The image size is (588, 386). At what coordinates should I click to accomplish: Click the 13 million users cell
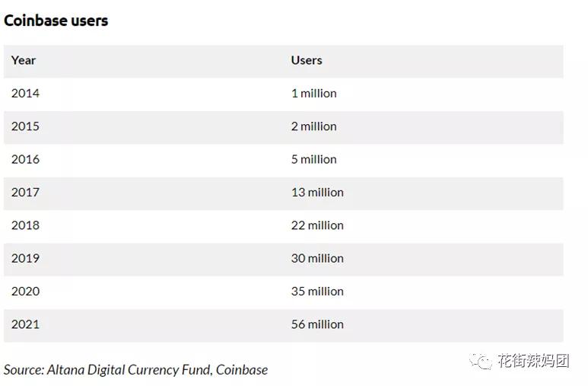click(x=317, y=193)
